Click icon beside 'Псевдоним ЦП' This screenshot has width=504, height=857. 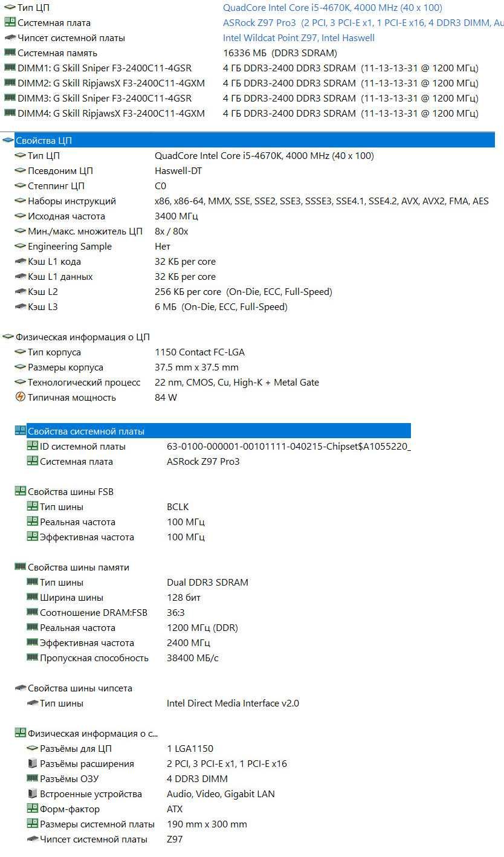coord(20,171)
